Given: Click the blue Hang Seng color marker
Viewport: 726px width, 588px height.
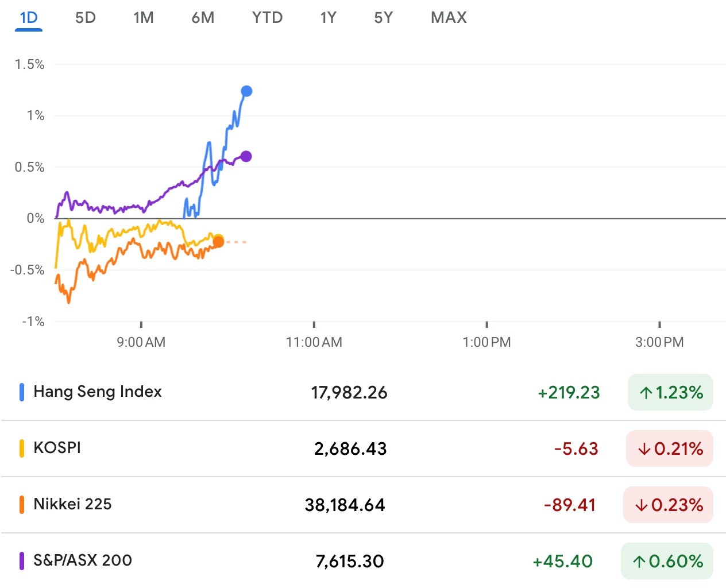Looking at the screenshot, I should 22,392.
